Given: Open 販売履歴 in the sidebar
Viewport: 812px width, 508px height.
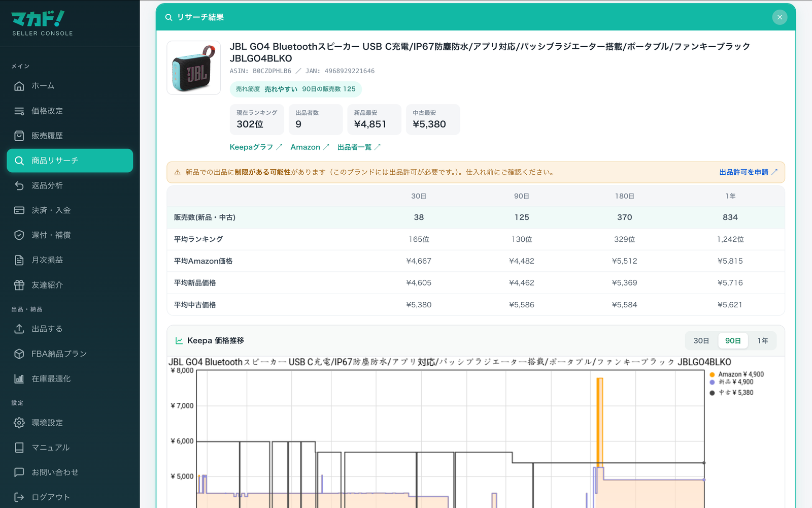Looking at the screenshot, I should click(x=70, y=136).
